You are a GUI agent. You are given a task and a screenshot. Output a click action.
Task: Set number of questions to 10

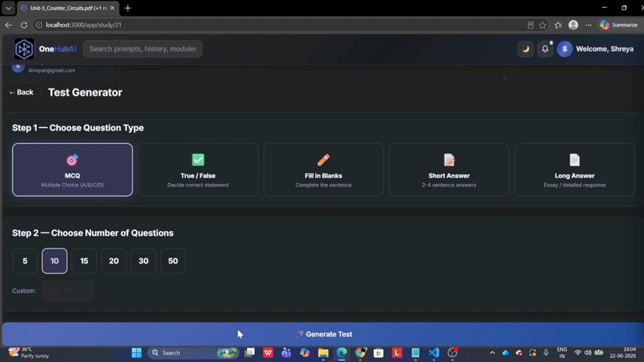point(54,261)
